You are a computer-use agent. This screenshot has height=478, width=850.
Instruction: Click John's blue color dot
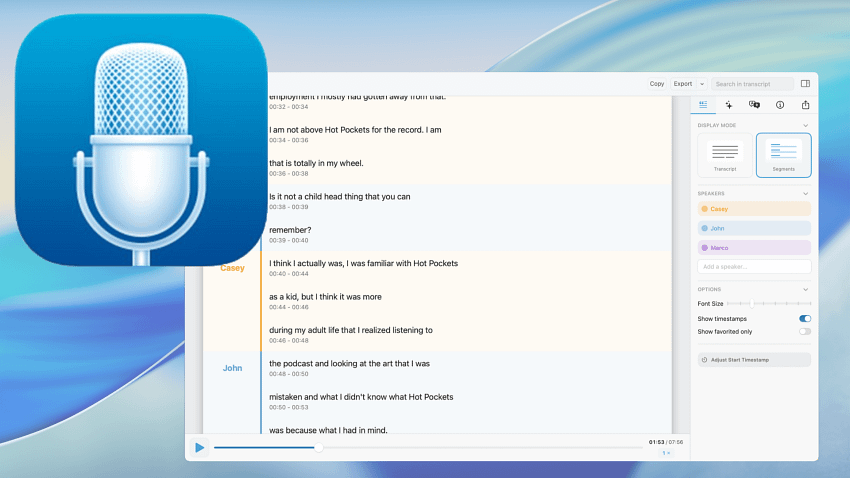tap(705, 228)
